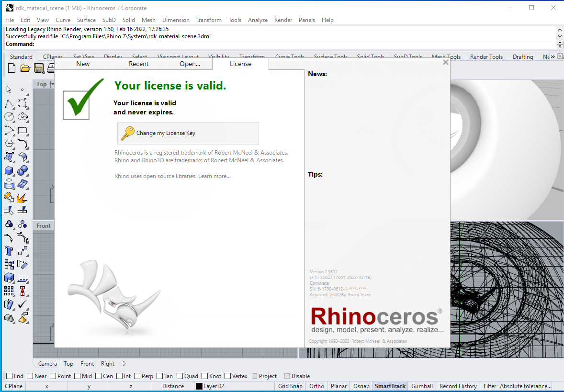Select the Boolean union spheres tool
The width and height of the screenshot is (564, 392).
(x=23, y=171)
